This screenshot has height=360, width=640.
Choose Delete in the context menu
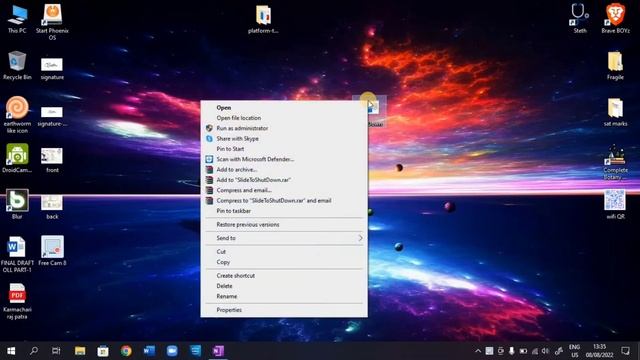pyautogui.click(x=284, y=286)
